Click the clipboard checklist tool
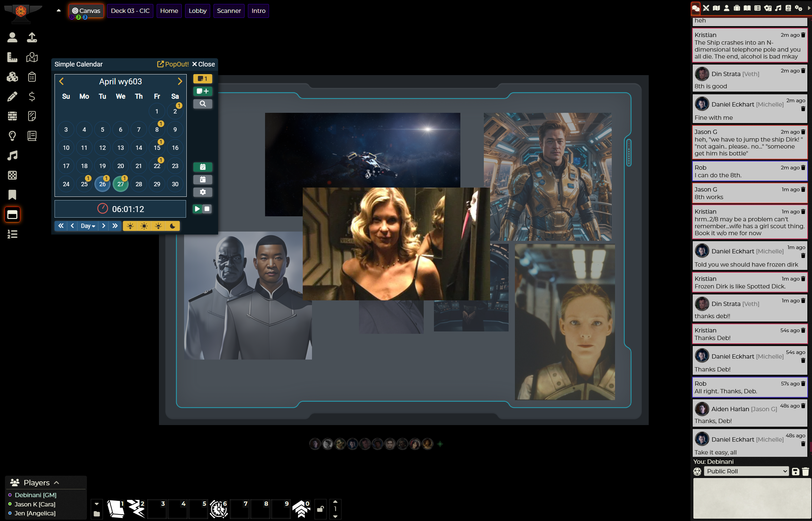Screen dimensions: 812x521 (x=32, y=77)
